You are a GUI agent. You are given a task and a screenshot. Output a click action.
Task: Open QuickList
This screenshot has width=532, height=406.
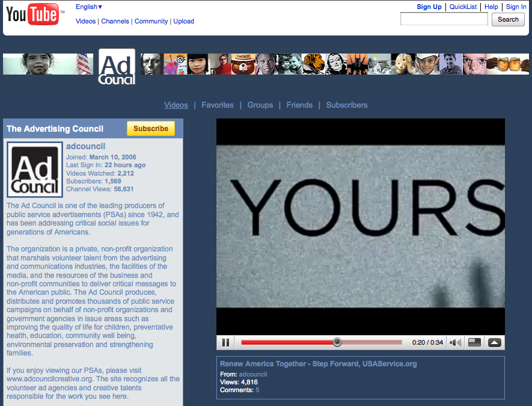(x=463, y=7)
